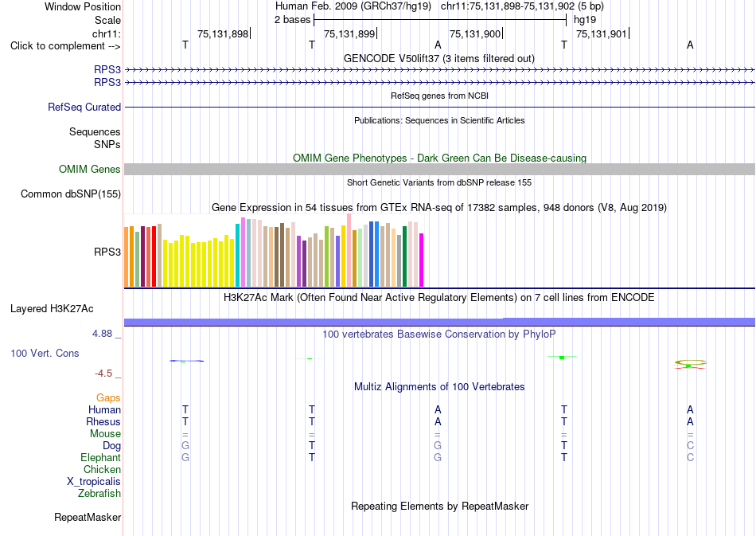Select the X_tropicalis species label
756x536 pixels.
click(94, 482)
